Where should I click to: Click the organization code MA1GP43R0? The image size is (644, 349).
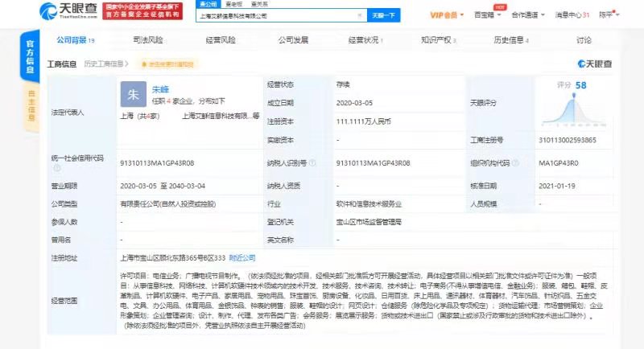pyautogui.click(x=559, y=163)
